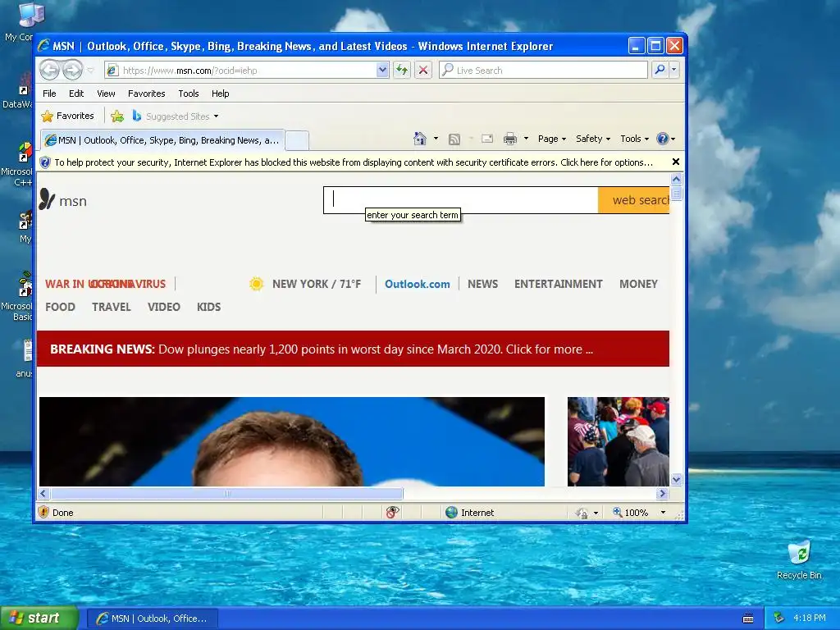Screen dimensions: 840x630
Task: Open the File menu
Action: 49,94
